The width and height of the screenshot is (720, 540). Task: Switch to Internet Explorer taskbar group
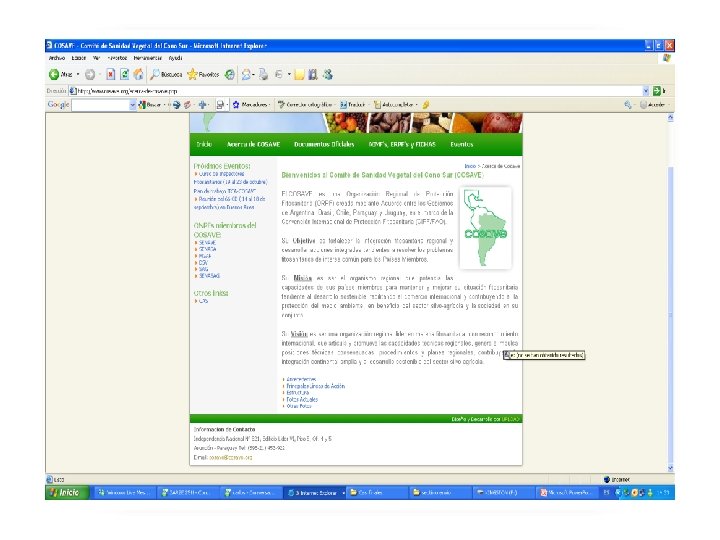click(315, 493)
